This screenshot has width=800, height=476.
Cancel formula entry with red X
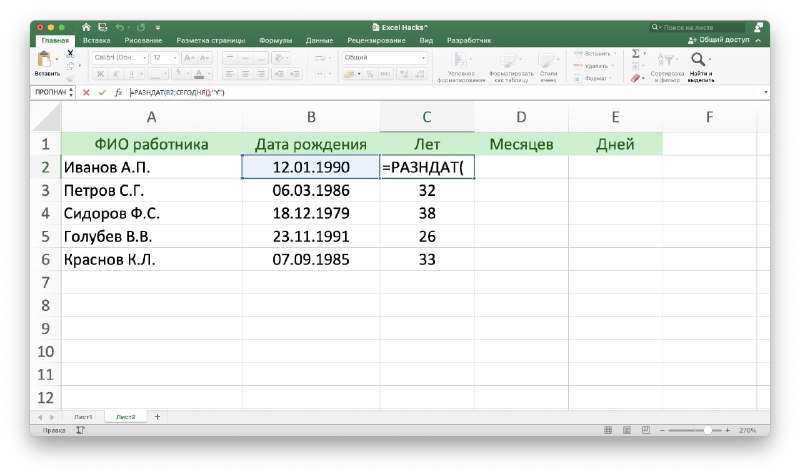point(86,92)
